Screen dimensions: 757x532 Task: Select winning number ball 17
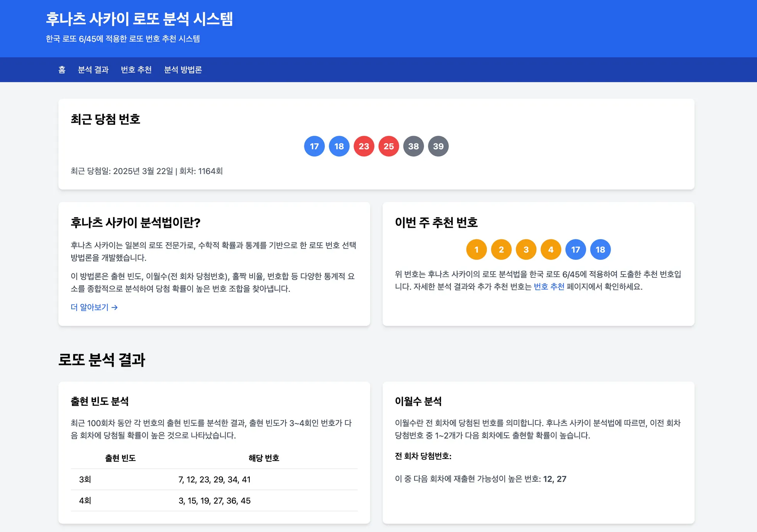click(x=314, y=146)
